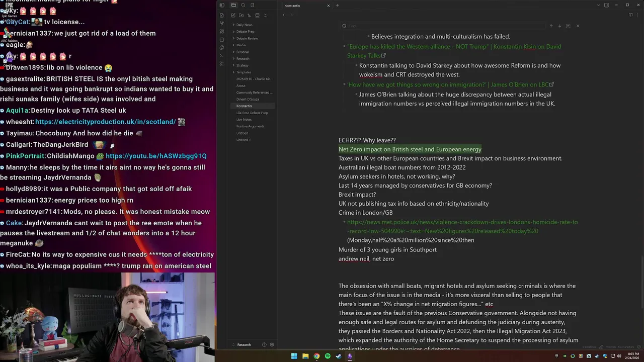
Task: Create a new note in file explorer
Action: pyautogui.click(x=233, y=16)
